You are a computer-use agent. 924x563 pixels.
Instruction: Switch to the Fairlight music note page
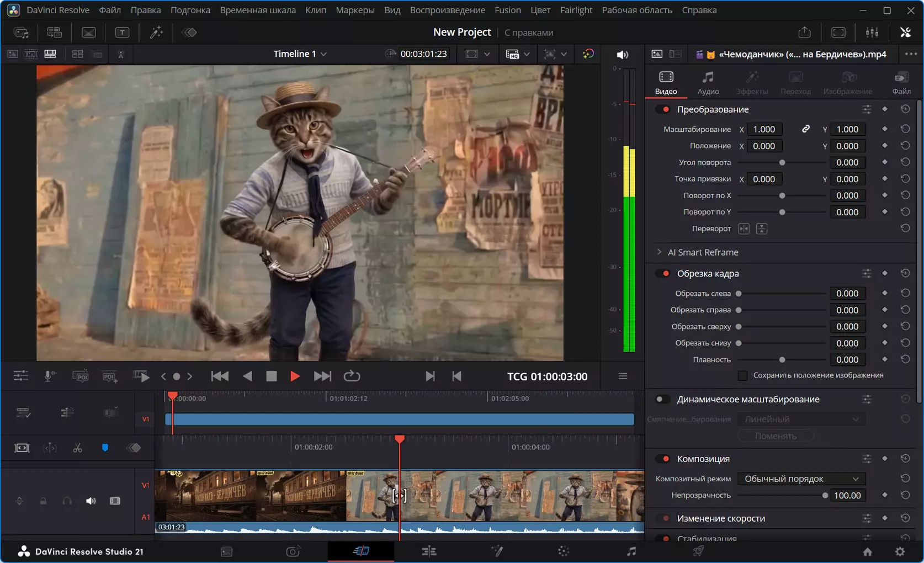[x=631, y=551]
